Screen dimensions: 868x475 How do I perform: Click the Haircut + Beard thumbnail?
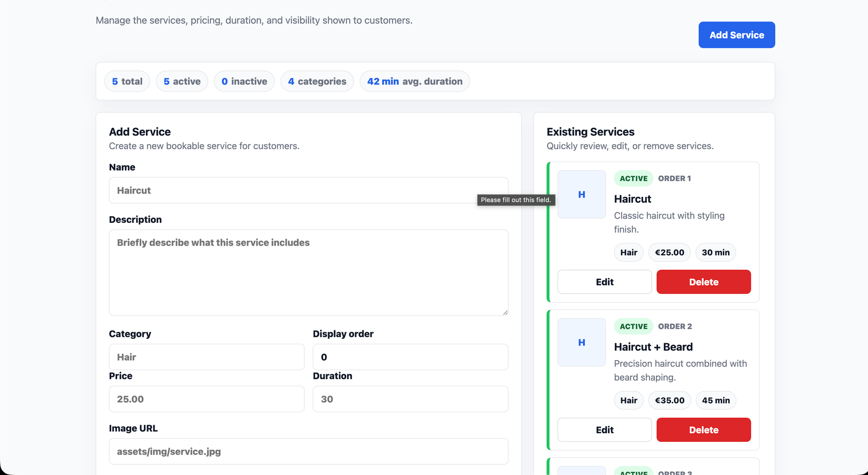[x=582, y=342]
